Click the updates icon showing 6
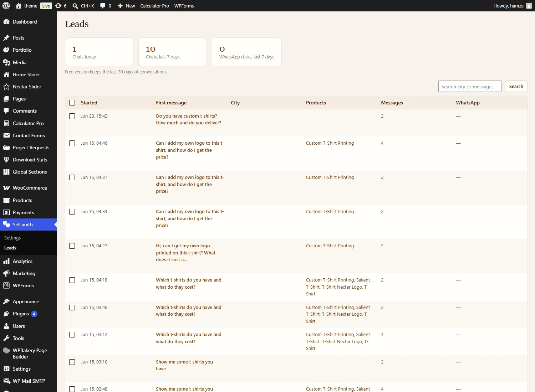 point(58,6)
